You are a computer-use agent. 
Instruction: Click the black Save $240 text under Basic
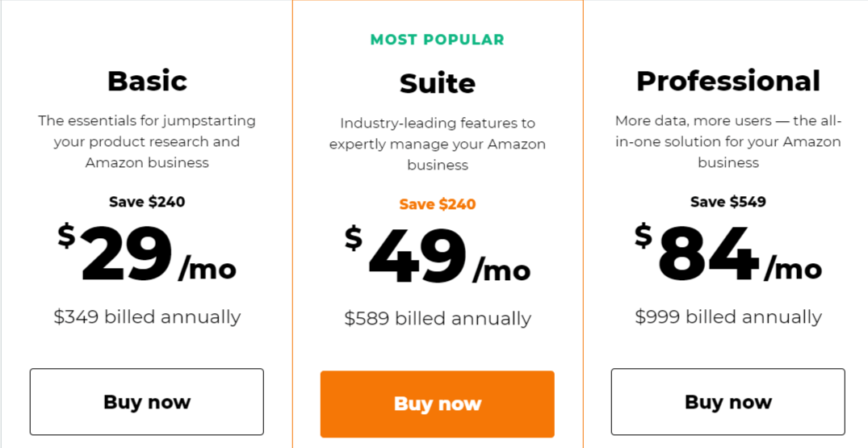pos(147,202)
